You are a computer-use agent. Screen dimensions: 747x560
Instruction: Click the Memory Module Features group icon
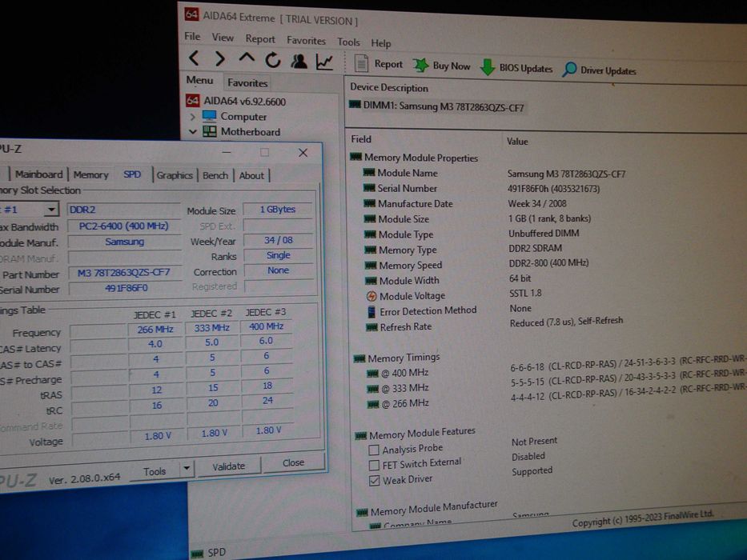click(x=360, y=436)
